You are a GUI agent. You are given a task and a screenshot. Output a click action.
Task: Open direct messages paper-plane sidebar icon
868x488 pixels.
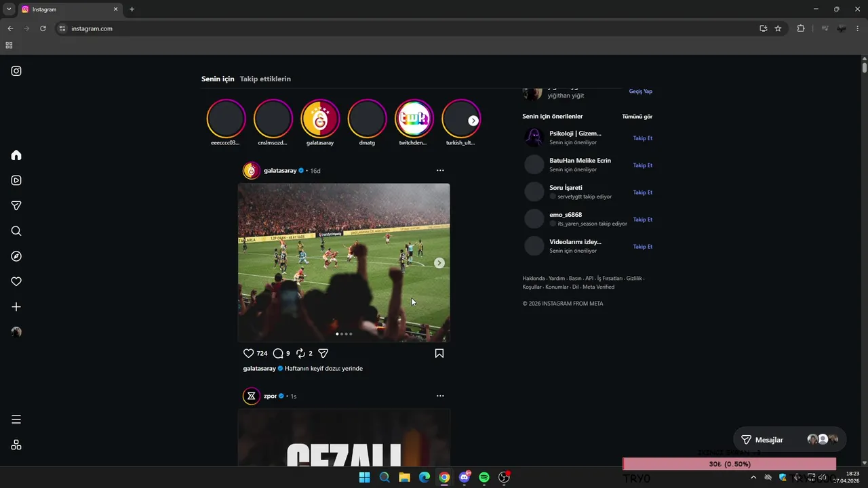[16, 206]
